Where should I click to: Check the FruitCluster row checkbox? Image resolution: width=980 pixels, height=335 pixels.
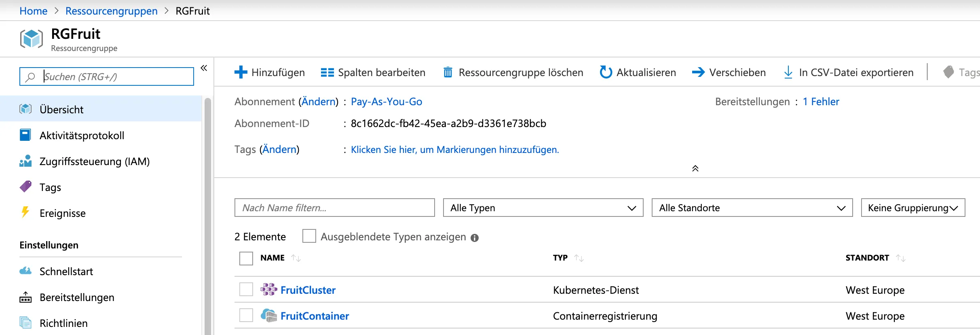tap(246, 290)
